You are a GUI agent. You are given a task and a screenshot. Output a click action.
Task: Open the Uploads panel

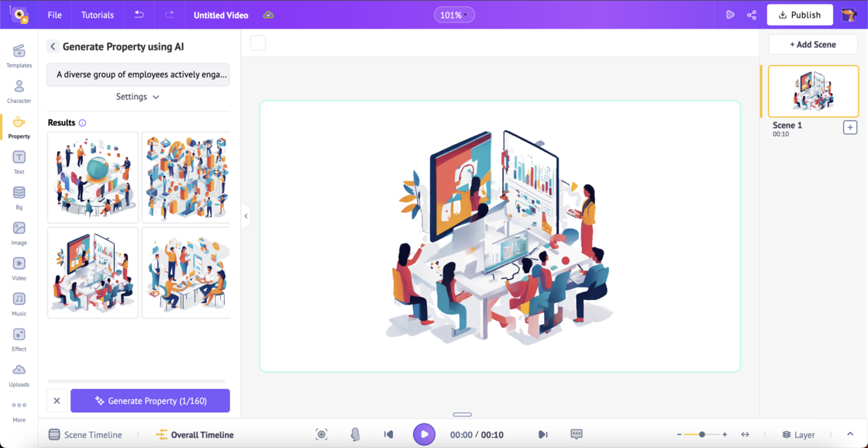[19, 374]
